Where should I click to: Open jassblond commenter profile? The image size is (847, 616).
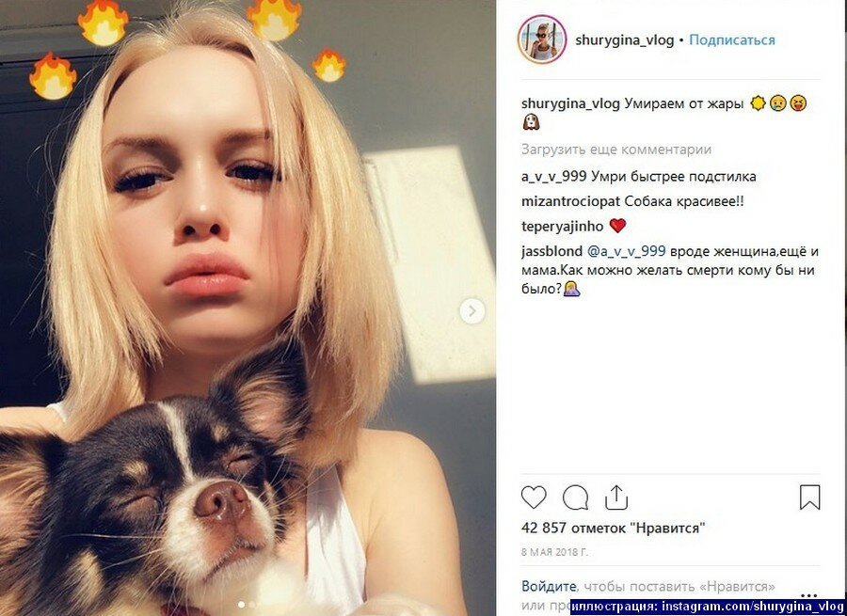551,252
